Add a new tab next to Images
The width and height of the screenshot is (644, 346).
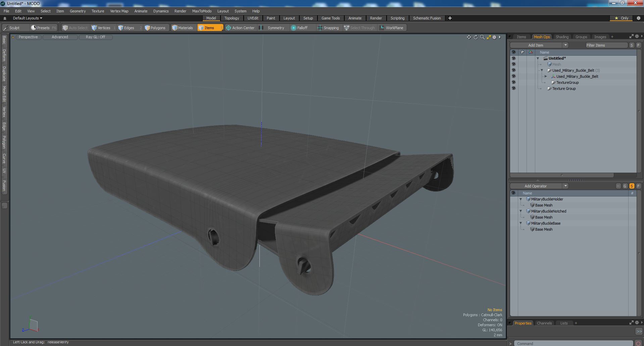612,37
